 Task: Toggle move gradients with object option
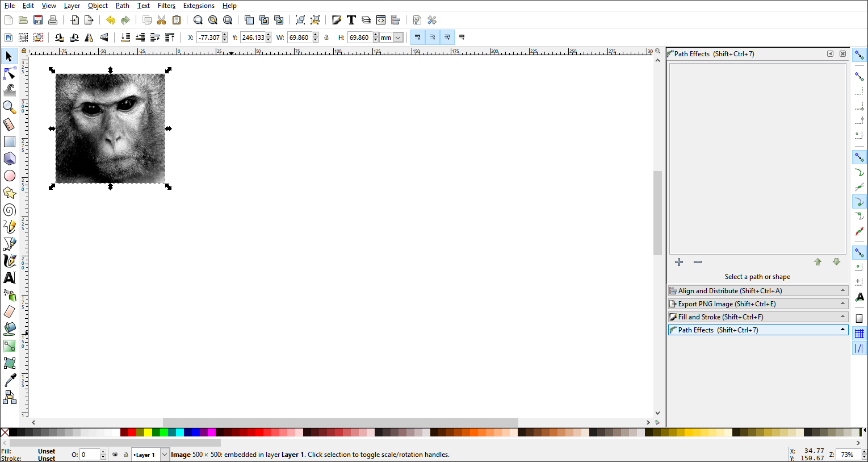click(447, 38)
